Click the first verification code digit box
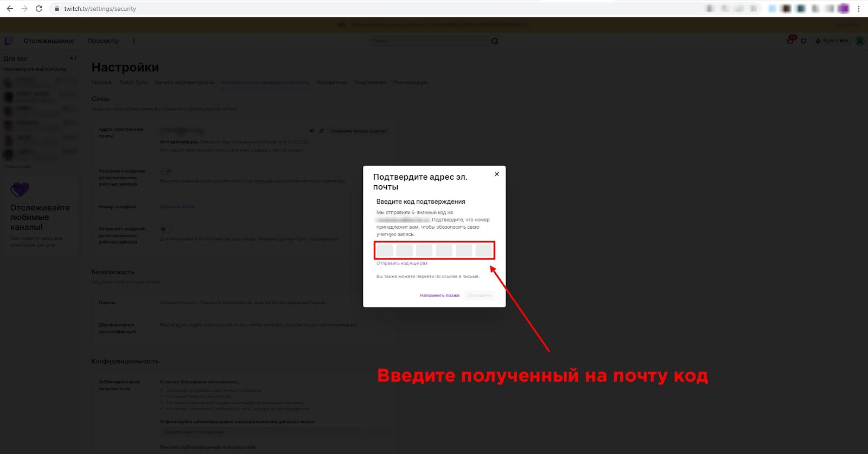The width and height of the screenshot is (868, 454). [385, 250]
